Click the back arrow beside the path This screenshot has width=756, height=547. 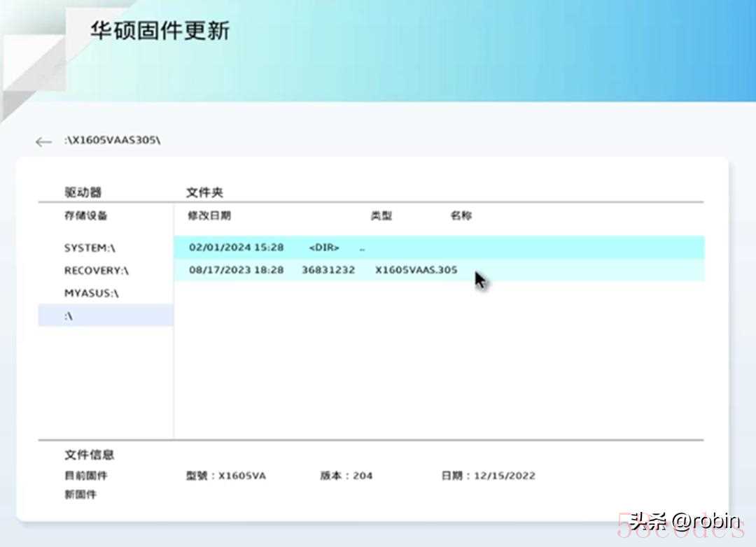tap(43, 142)
